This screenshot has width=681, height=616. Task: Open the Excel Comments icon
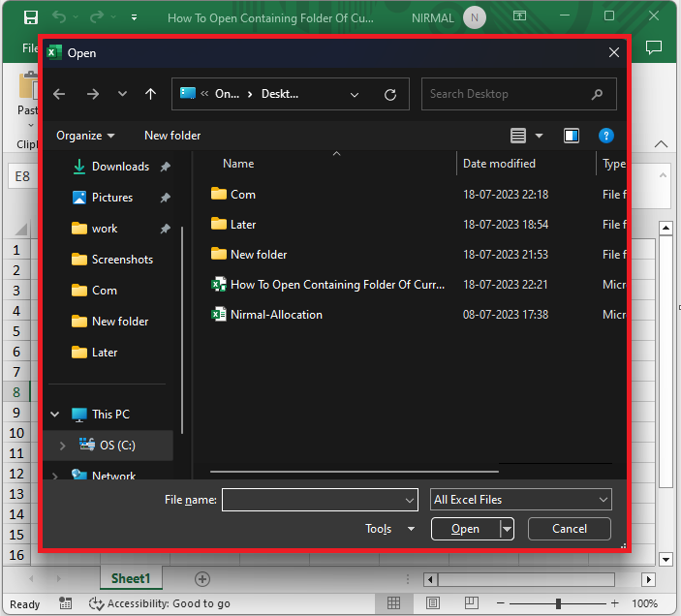(x=653, y=46)
